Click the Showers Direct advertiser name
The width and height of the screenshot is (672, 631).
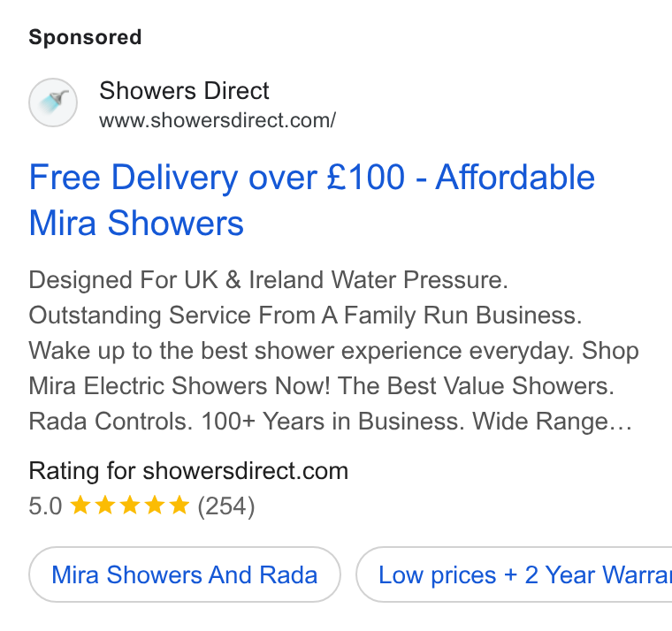point(184,91)
